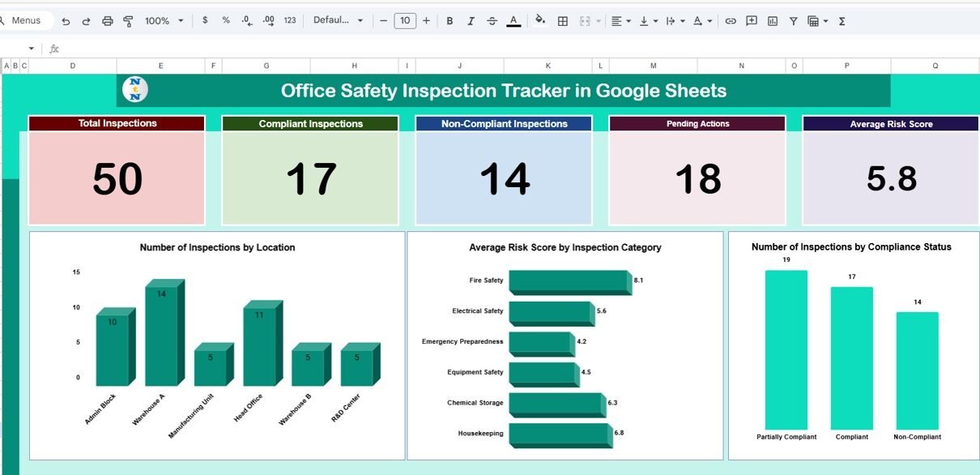The image size is (980, 475).
Task: Click the Create a filter icon
Action: pyautogui.click(x=794, y=21)
